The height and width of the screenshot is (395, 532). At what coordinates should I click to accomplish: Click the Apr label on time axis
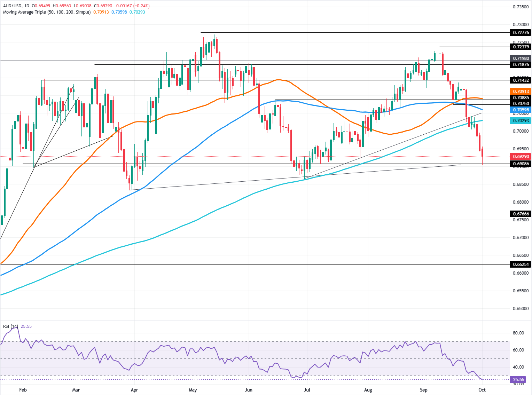pyautogui.click(x=134, y=390)
